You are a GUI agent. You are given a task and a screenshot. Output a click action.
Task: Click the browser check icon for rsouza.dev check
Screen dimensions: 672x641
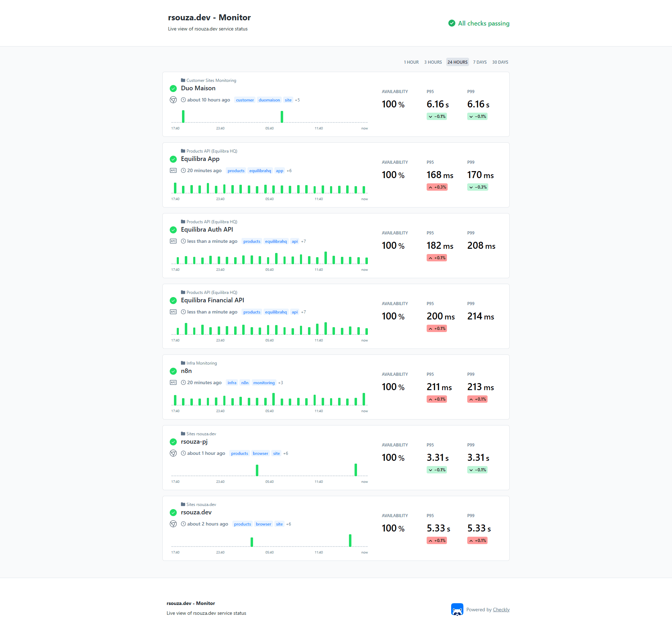pos(173,524)
